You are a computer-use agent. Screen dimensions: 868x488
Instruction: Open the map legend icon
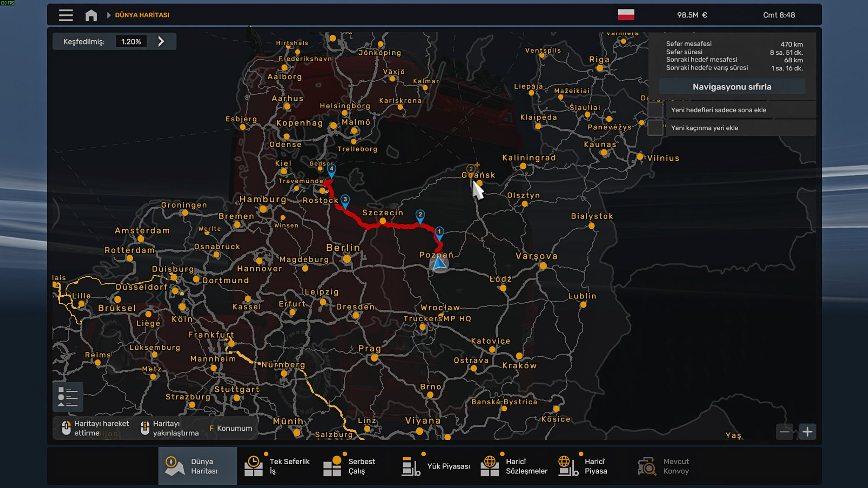[x=68, y=397]
